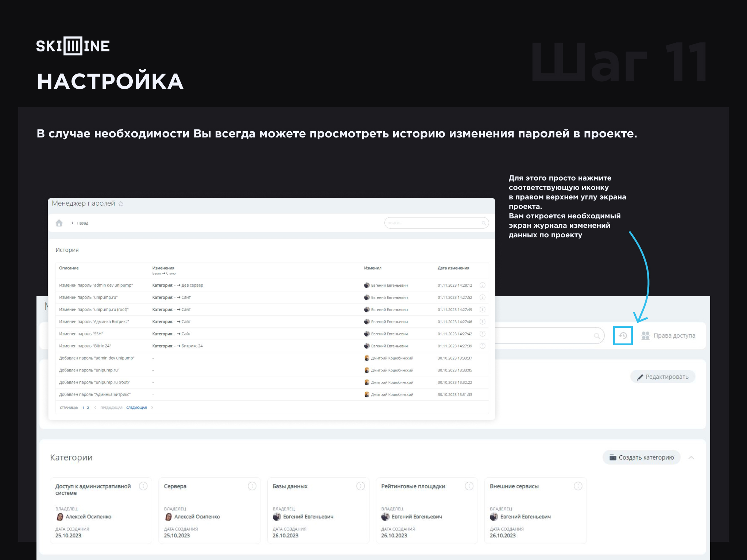Click the next page chevron arrow
This screenshot has width=747, height=560.
(152, 408)
